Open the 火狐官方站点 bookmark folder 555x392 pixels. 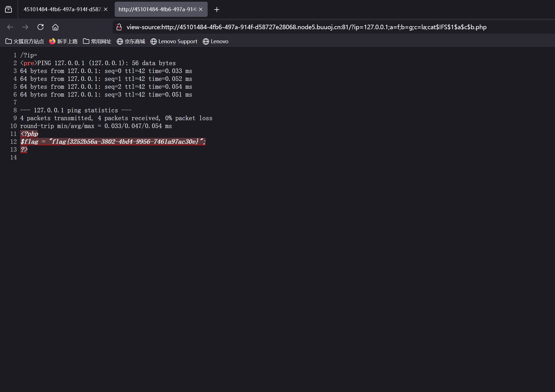(25, 41)
